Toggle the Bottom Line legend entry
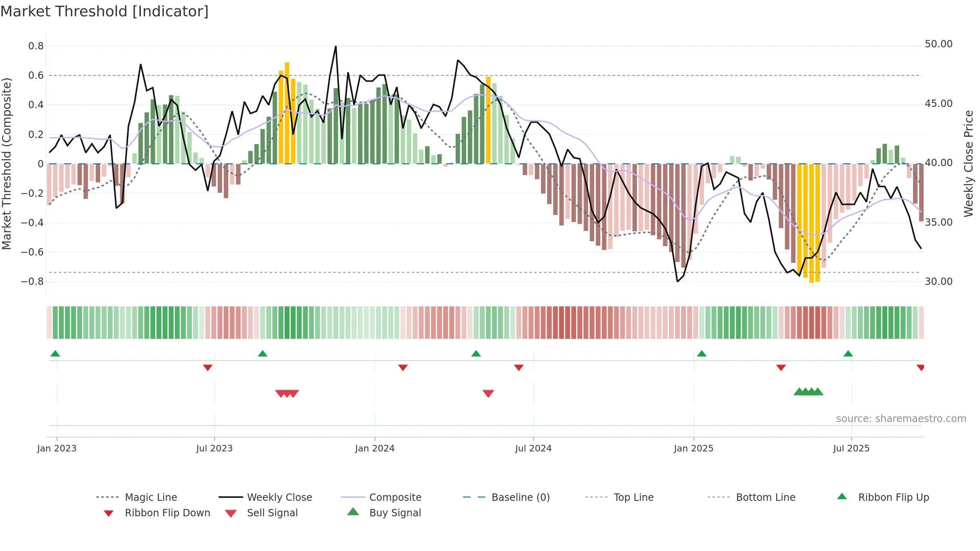Image resolution: width=980 pixels, height=551 pixels. 751,497
